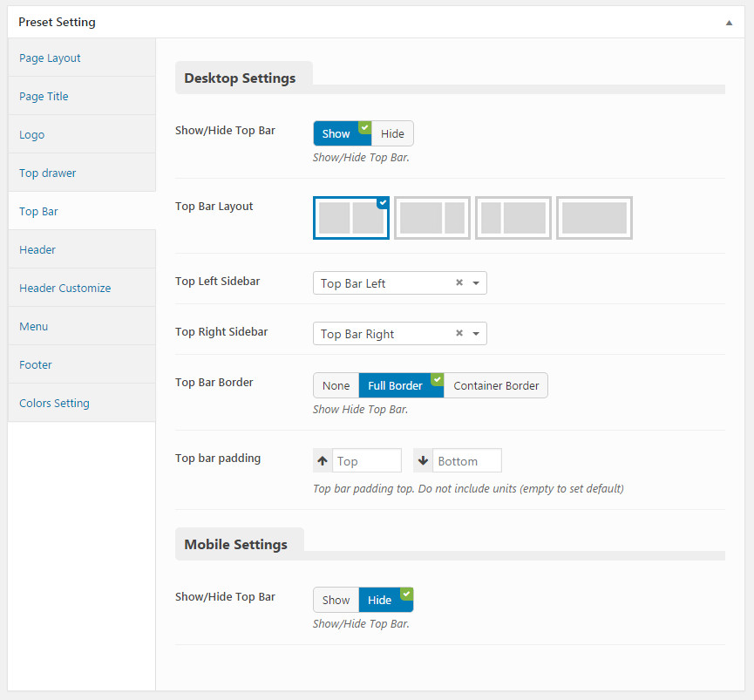Select the two equal columns top bar layout
This screenshot has height=700, width=754.
[x=351, y=218]
